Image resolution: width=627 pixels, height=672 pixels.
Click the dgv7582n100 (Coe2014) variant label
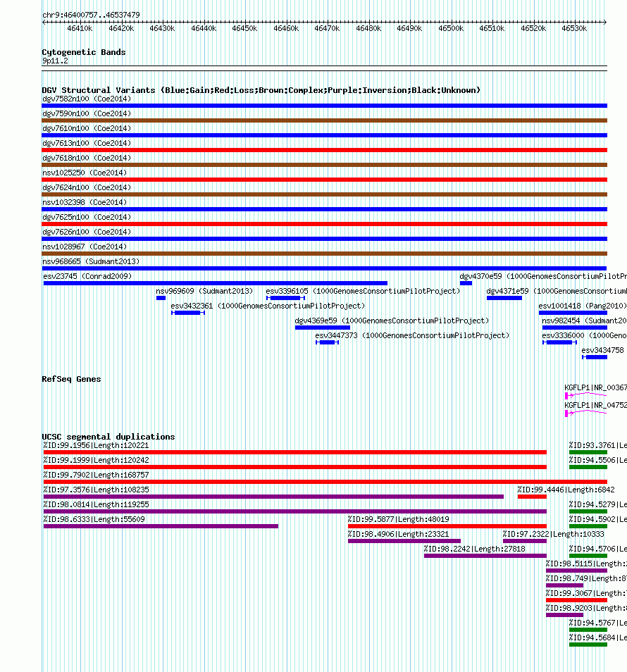click(x=87, y=99)
